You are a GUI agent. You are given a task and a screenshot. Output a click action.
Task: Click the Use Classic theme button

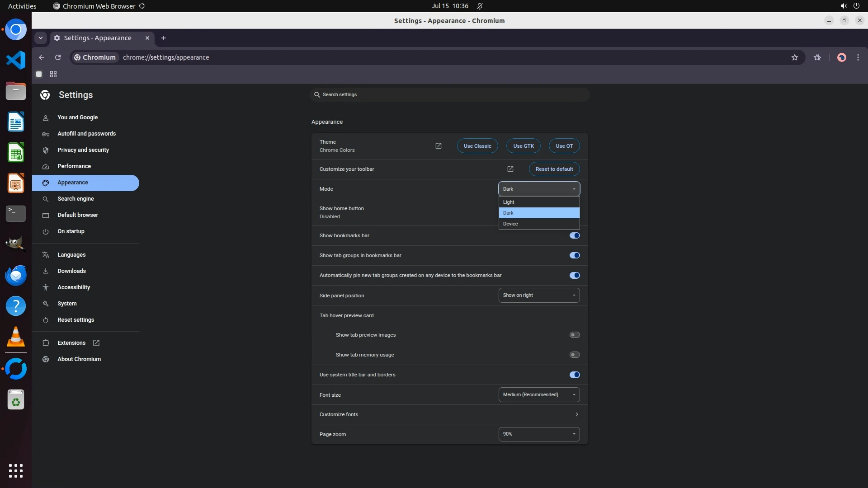click(x=477, y=146)
